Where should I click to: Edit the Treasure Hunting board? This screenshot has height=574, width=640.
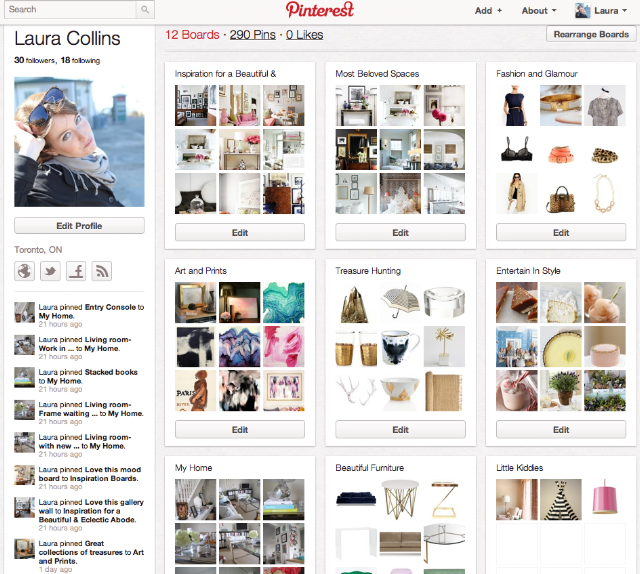(400, 429)
